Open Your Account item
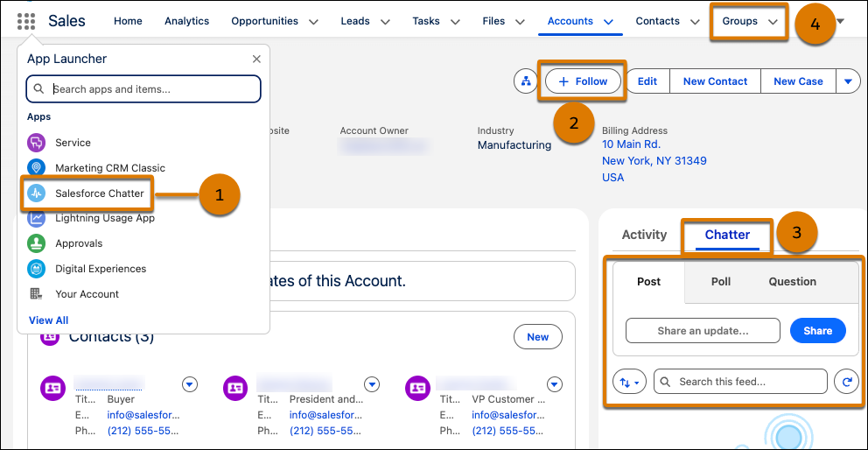This screenshot has height=450, width=868. 73,294
